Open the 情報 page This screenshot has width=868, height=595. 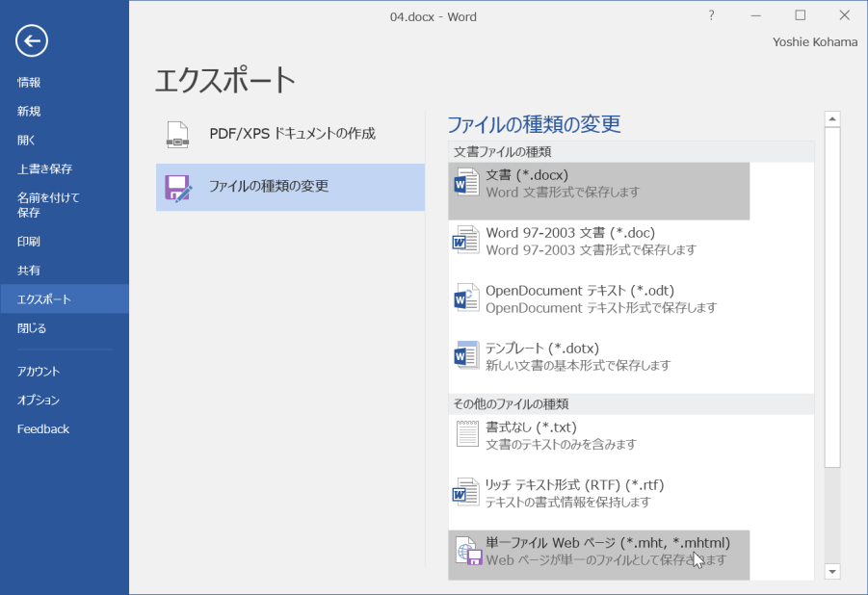(x=29, y=83)
